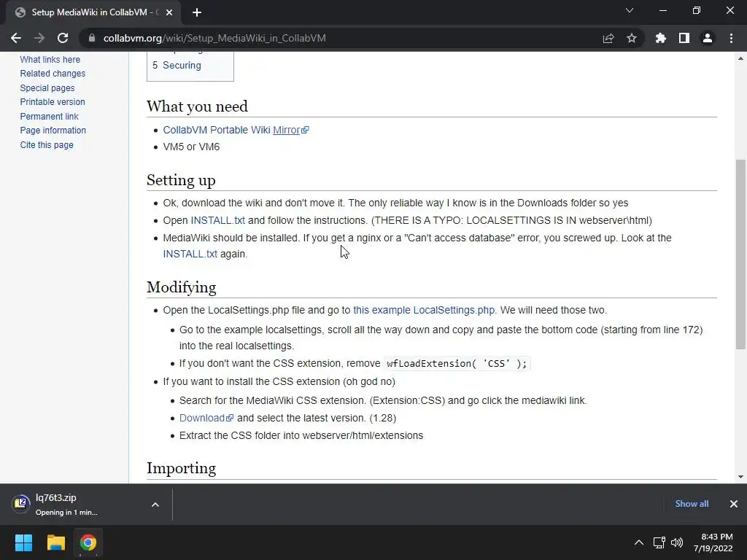Image resolution: width=747 pixels, height=560 pixels.
Task: Show hidden system tray icons
Action: (x=639, y=542)
